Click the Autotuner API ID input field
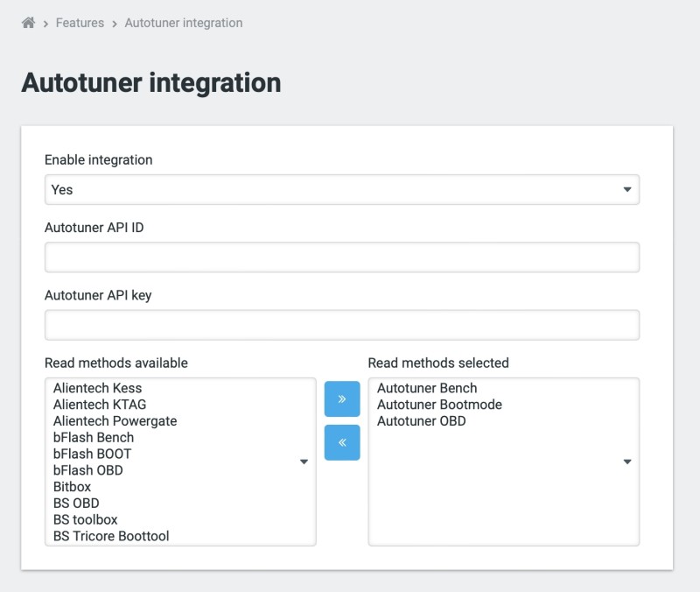Viewport: 700px width, 592px height. coord(342,257)
